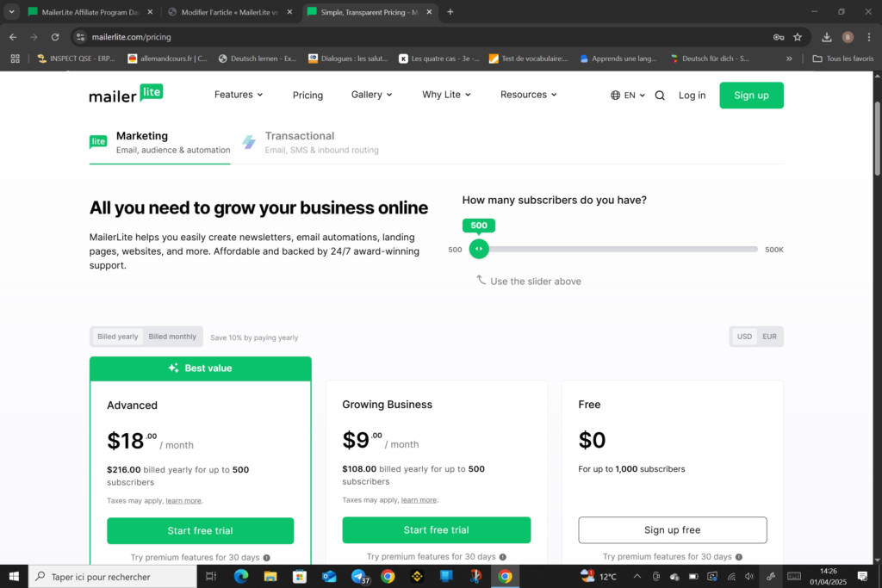Close the Modifier l'article tab
This screenshot has width=882, height=588.
(x=289, y=12)
